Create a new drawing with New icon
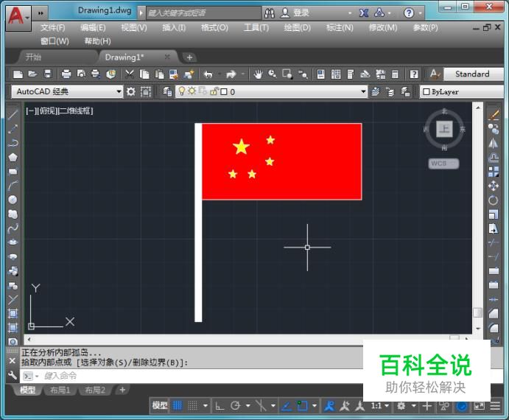Screen dimensions: 509x420 tap(18, 74)
